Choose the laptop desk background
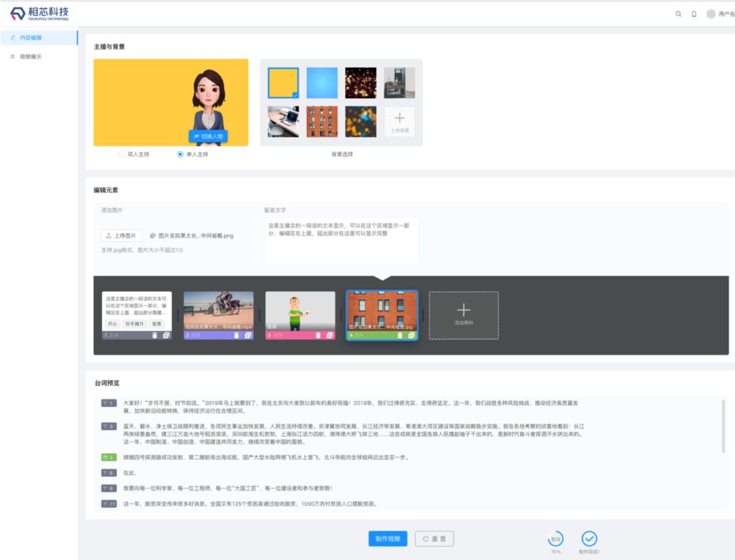The width and height of the screenshot is (735, 560). tap(283, 121)
